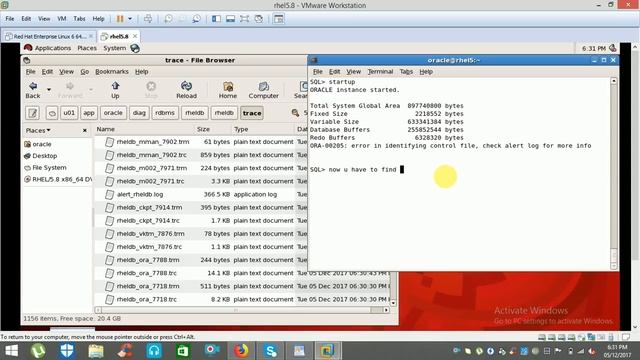Screen dimensions: 640x360
Task: Reload the trace folder listing
Action: (x=186, y=90)
